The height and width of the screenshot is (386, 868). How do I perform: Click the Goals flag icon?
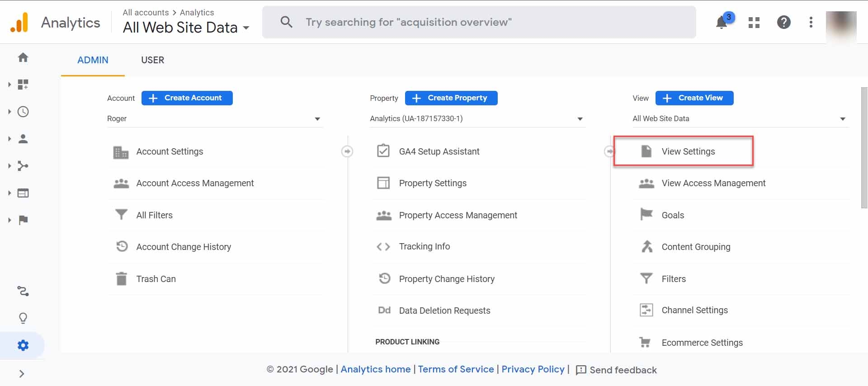[x=646, y=214]
